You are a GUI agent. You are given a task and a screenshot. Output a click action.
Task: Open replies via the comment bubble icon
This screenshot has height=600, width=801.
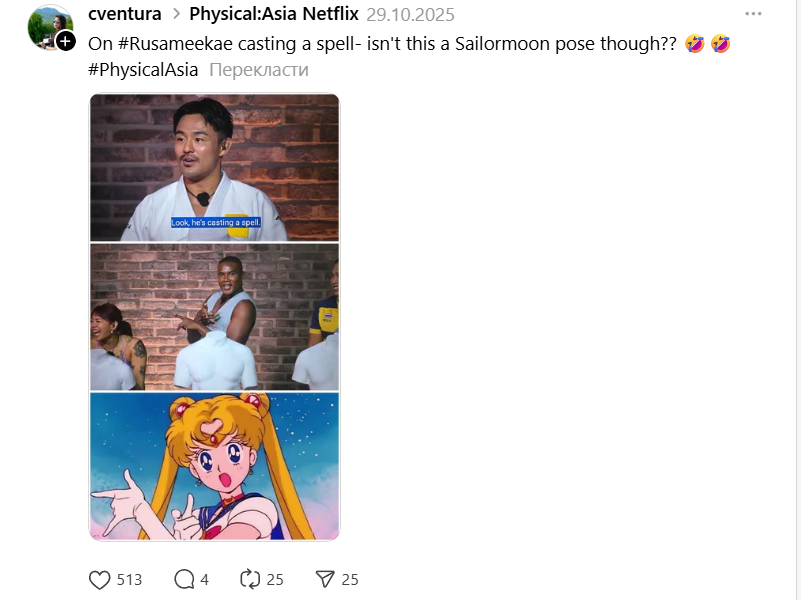pyautogui.click(x=184, y=580)
